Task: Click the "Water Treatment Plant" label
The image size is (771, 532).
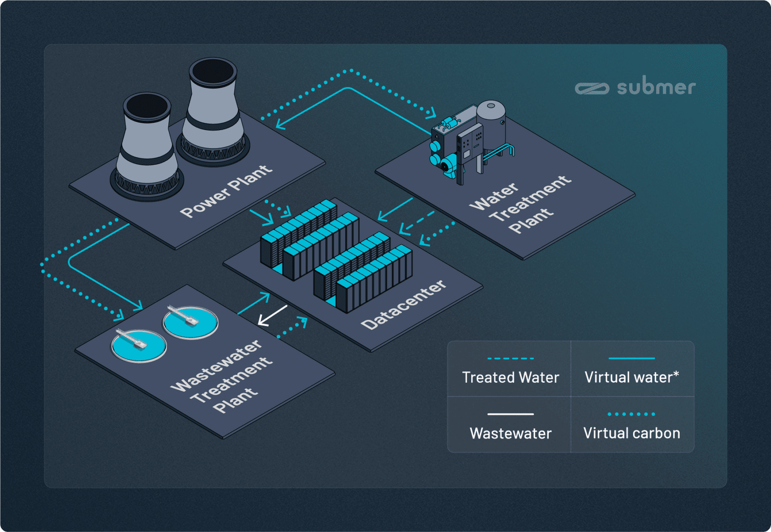Action: click(x=521, y=204)
